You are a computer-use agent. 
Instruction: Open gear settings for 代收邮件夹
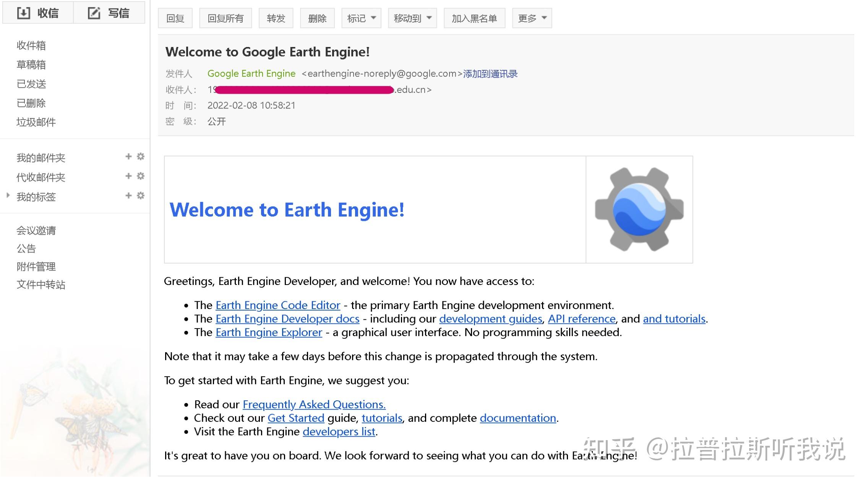pos(141,176)
